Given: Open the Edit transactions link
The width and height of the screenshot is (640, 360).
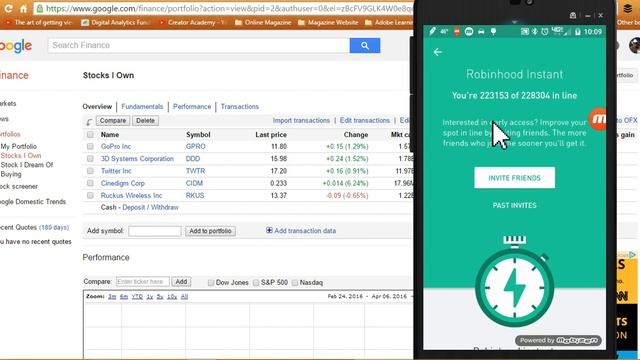Looking at the screenshot, I should point(364,120).
